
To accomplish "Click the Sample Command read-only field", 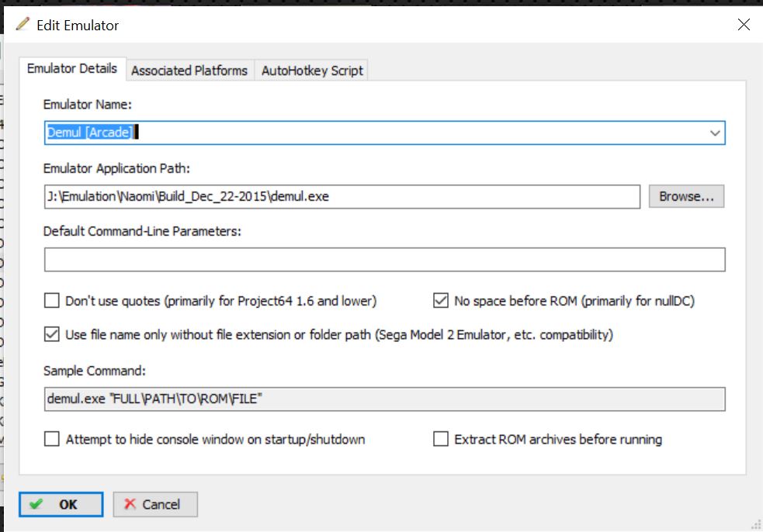I will pos(384,399).
